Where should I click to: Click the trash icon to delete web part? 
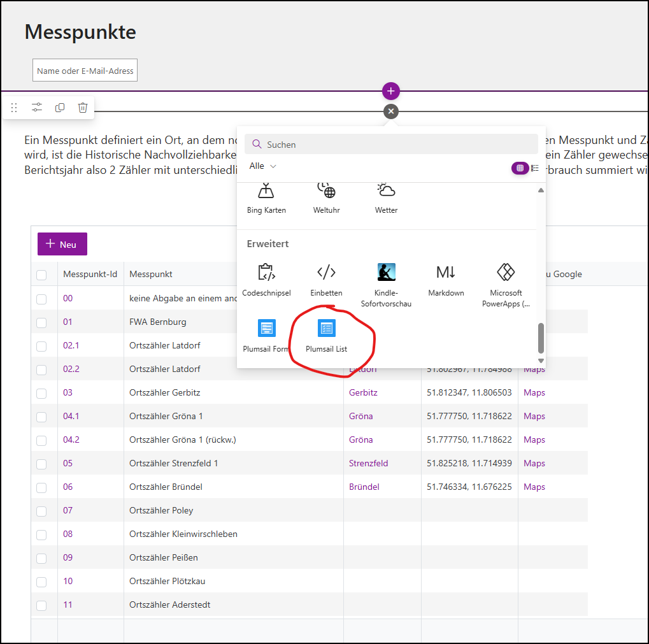coord(83,108)
